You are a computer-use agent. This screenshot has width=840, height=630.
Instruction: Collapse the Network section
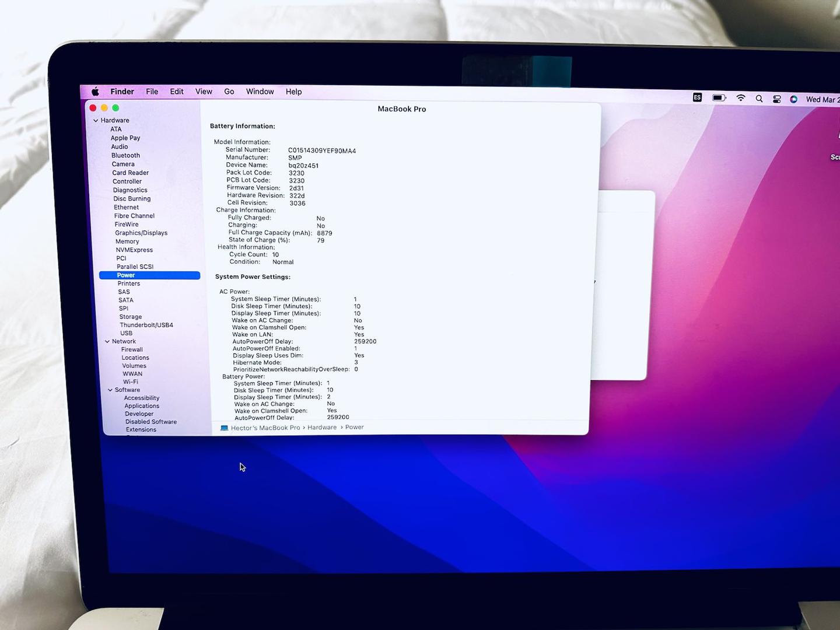[107, 341]
